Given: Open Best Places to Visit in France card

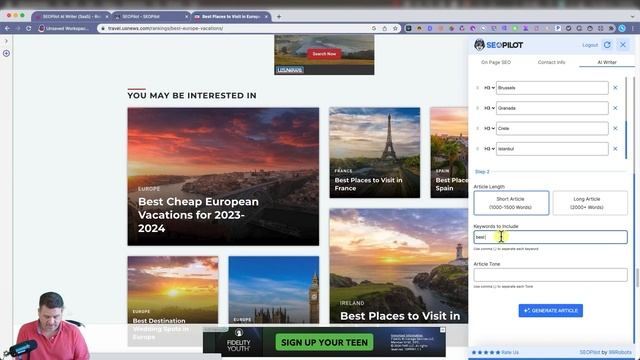Looking at the screenshot, I should tap(375, 153).
